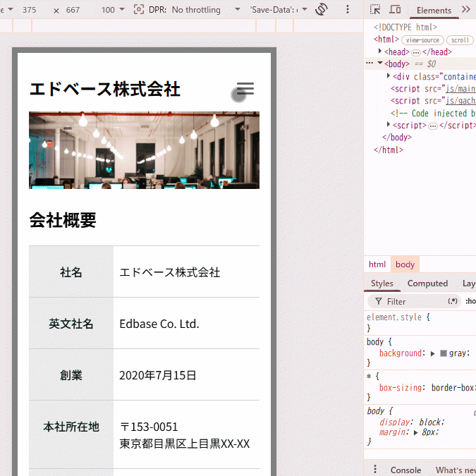Click the 社名 table header cell
The width and height of the screenshot is (476, 476).
point(71,271)
